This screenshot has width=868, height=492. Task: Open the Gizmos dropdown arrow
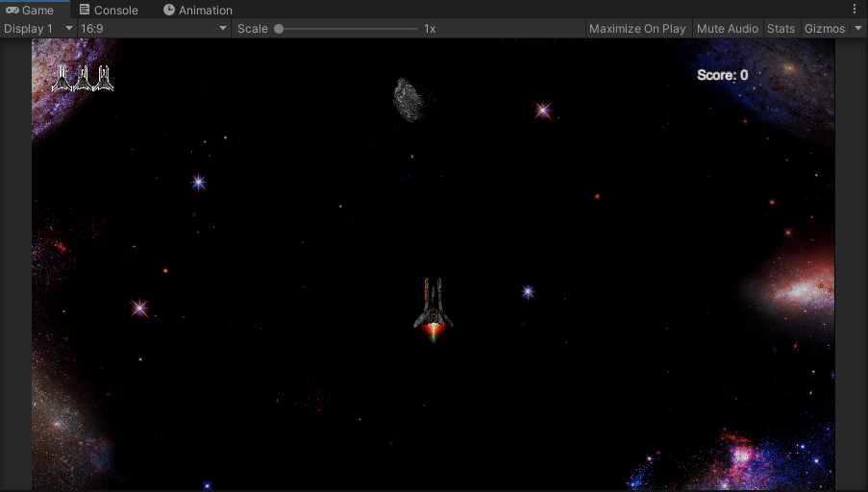click(858, 29)
